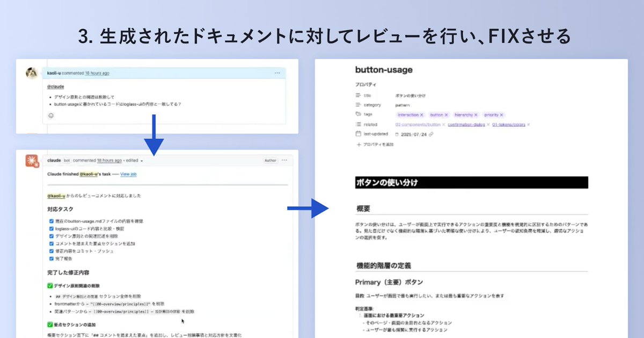
Task: Click the 機能的階層の定義 heading
Action: pos(383,265)
